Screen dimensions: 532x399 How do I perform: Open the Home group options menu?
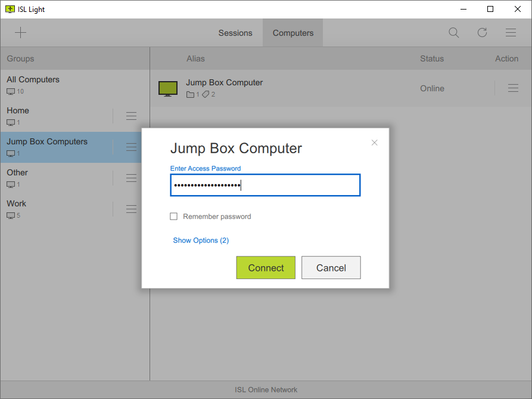130,116
